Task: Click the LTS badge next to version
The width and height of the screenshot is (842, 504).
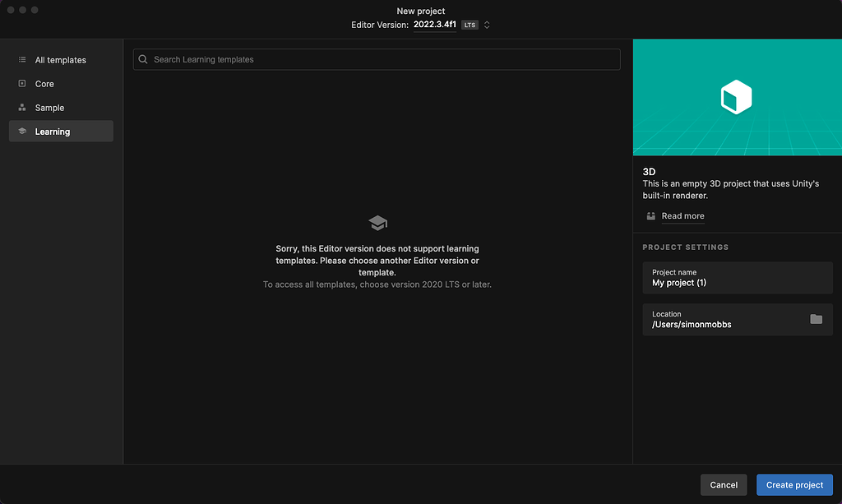Action: [x=469, y=25]
